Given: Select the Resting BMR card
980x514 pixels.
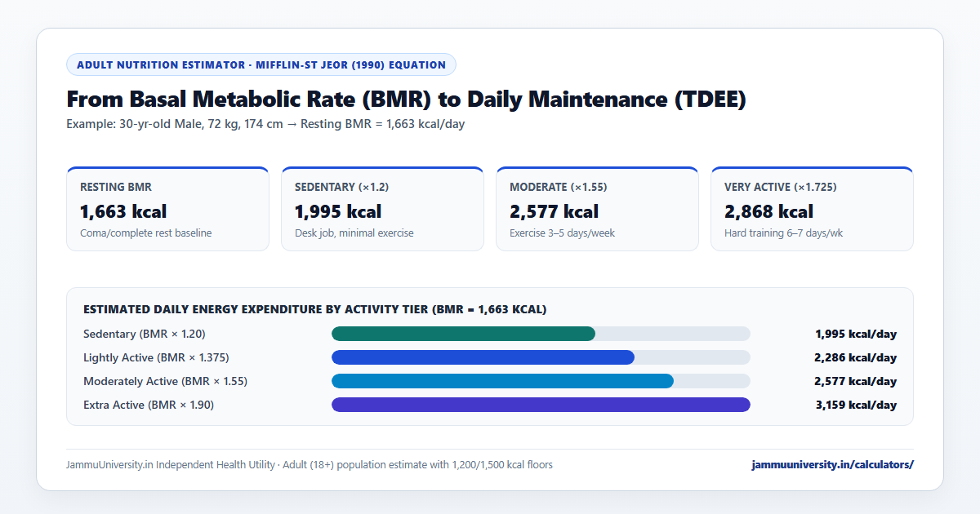Looking at the screenshot, I should [167, 209].
